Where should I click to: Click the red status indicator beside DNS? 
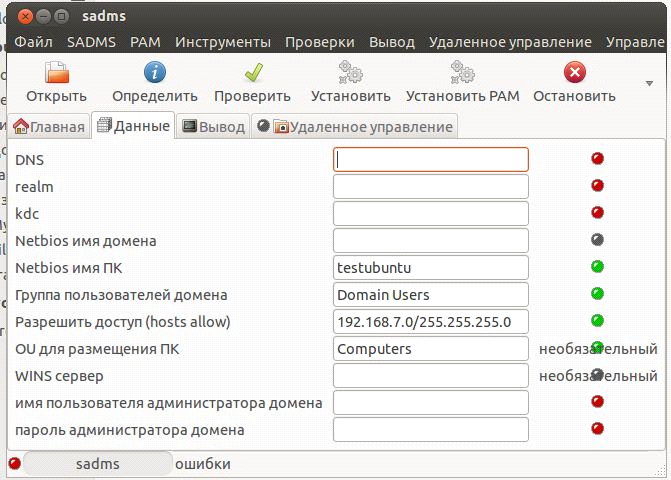(x=597, y=158)
